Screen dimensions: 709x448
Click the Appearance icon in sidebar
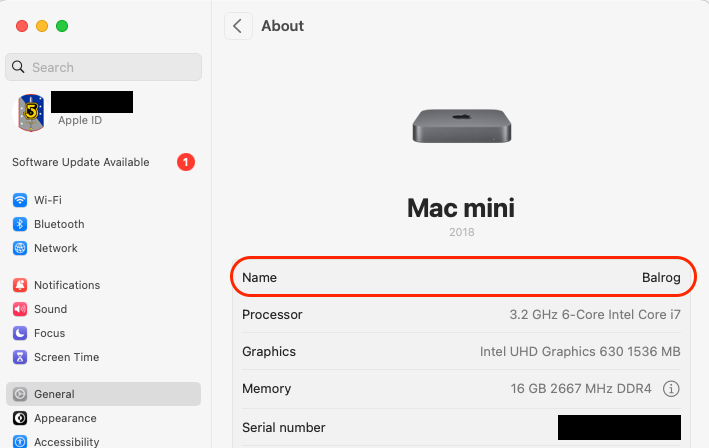pos(20,418)
